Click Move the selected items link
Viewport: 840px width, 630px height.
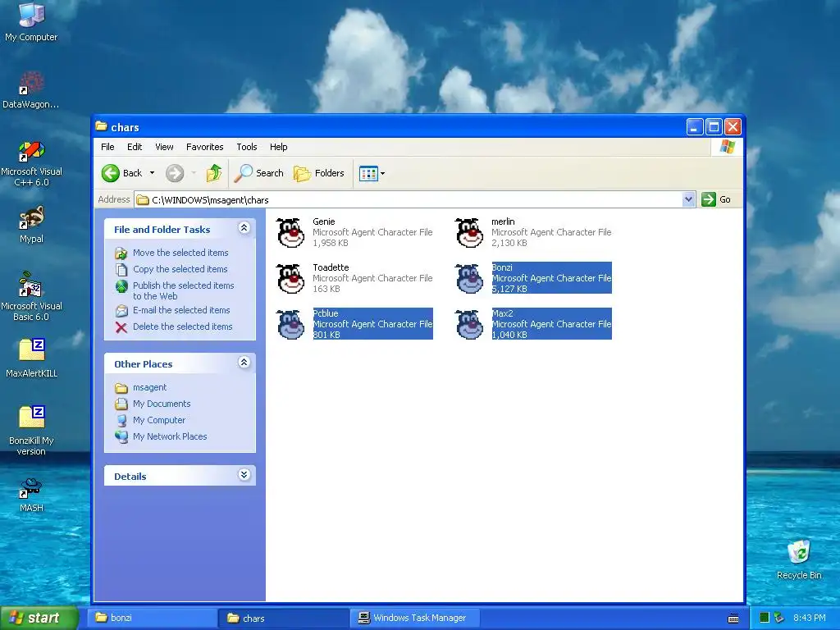[180, 253]
